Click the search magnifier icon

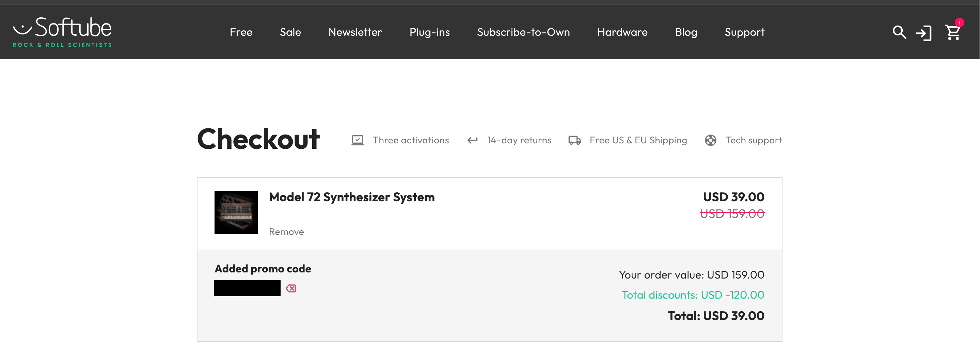899,32
